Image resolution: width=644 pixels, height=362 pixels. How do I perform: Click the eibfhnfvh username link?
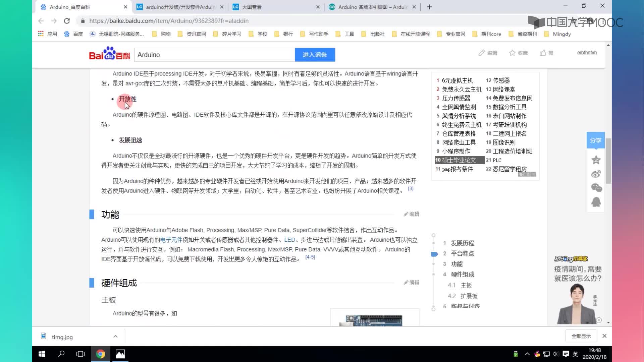(587, 53)
